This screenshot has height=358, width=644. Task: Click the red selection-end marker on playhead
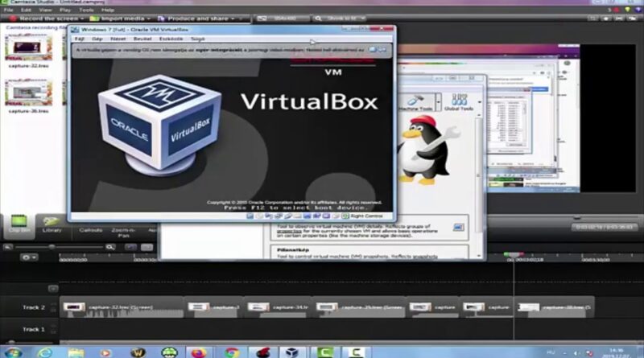[x=520, y=255]
